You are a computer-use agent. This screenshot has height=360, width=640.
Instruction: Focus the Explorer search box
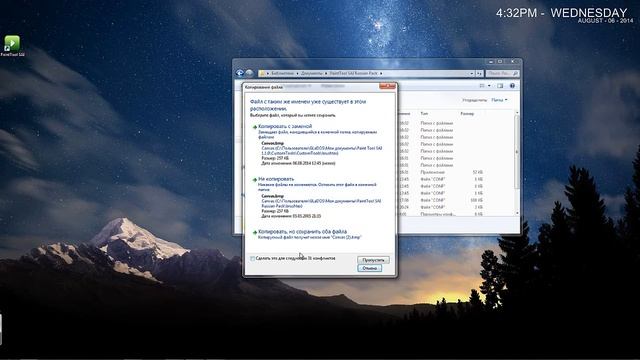click(x=502, y=73)
